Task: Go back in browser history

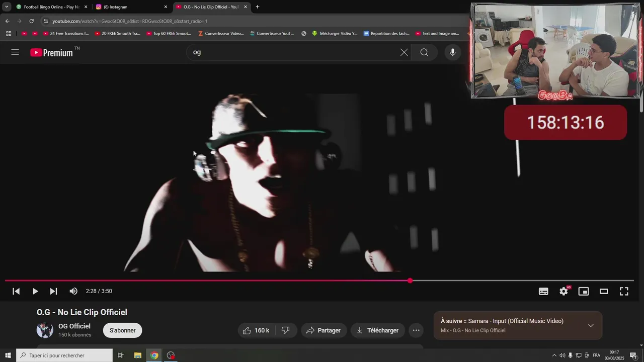Action: (7, 21)
